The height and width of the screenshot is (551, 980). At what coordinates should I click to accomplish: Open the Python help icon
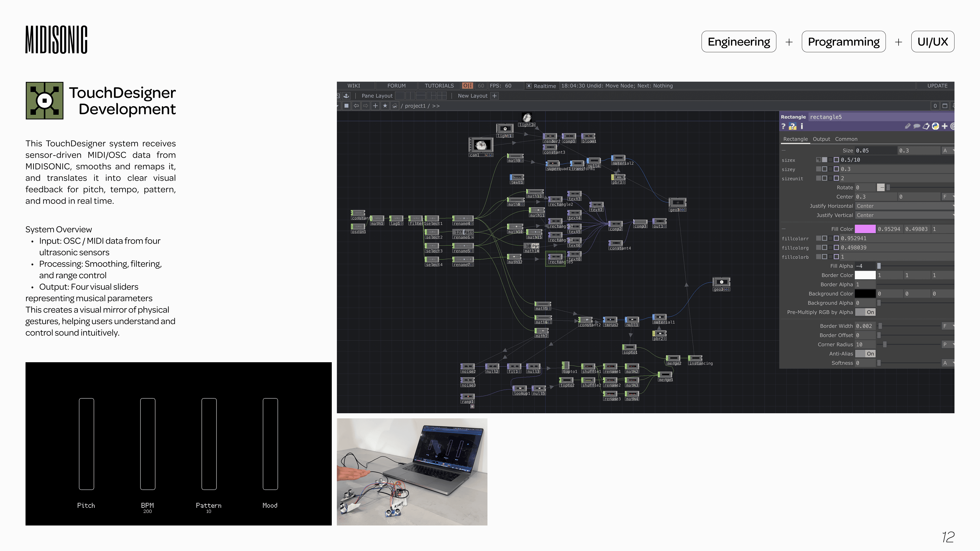tap(792, 126)
